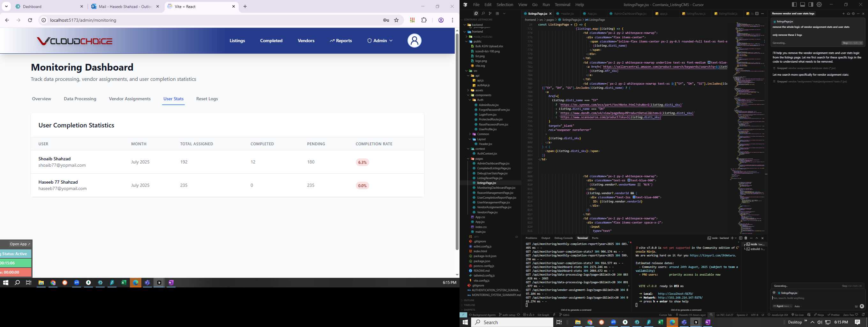Expand the TIMELINE section in explorer
Viewport: 868px width, 327px height.
(469, 305)
